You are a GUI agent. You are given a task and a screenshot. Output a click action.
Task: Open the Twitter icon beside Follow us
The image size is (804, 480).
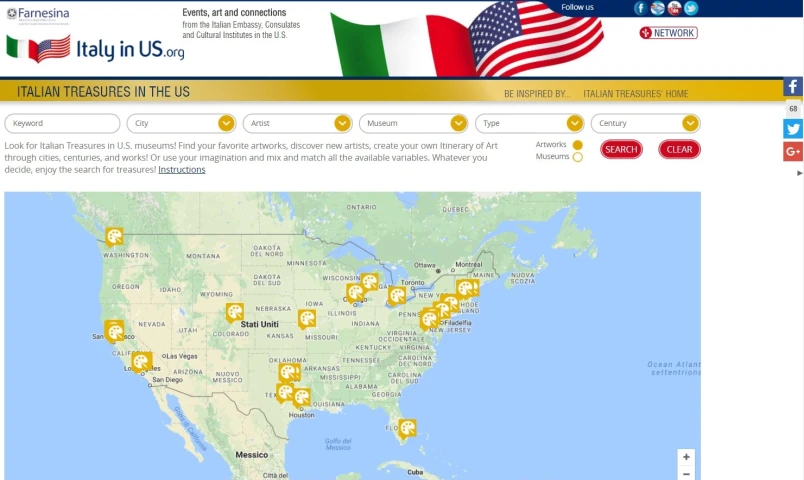pos(691,8)
